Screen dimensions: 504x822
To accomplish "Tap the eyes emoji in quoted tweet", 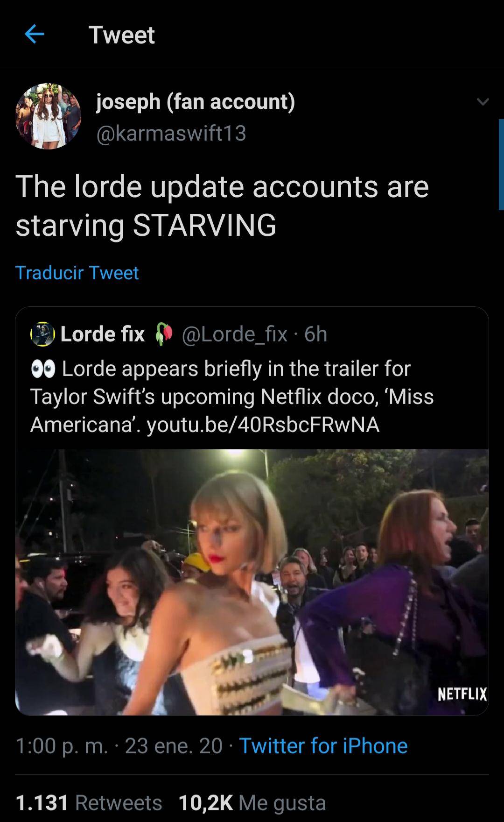I will tap(43, 369).
